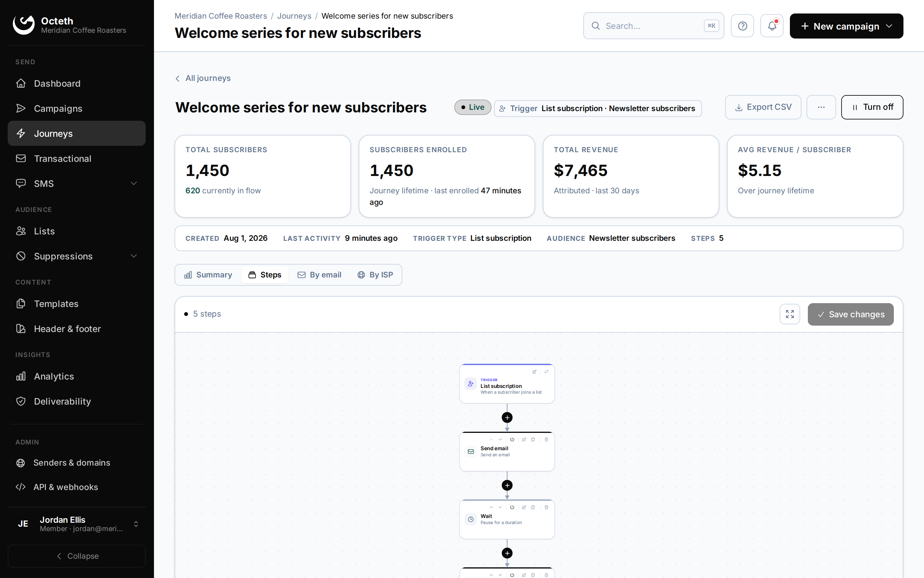Toggle power on the Send email step
The image size is (924, 578).
[512, 440]
